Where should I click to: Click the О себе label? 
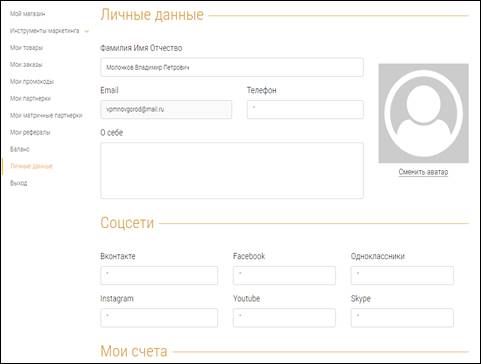click(112, 133)
